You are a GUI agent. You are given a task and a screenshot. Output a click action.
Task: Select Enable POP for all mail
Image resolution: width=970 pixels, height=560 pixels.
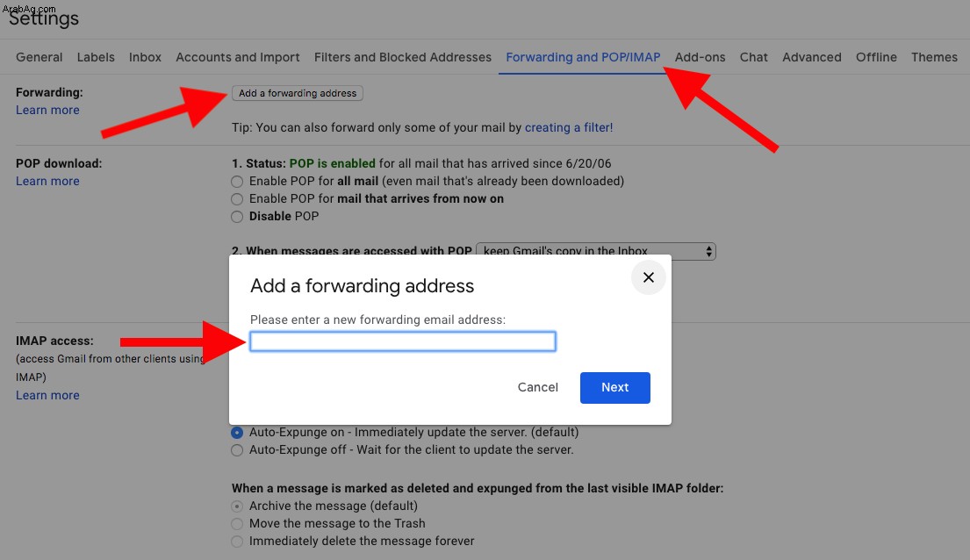(x=237, y=182)
